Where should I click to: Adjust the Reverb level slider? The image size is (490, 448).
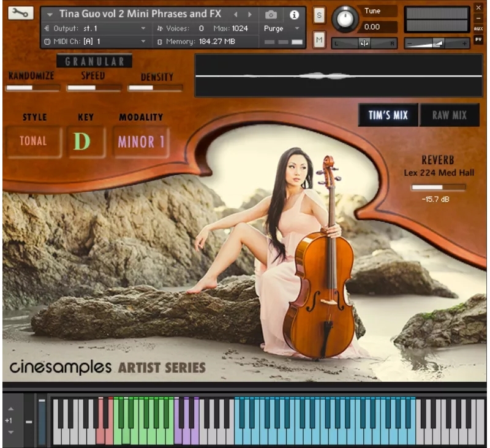tap(439, 188)
